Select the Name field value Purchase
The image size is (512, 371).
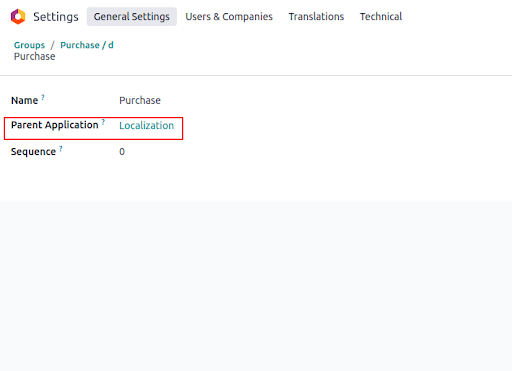tap(140, 100)
